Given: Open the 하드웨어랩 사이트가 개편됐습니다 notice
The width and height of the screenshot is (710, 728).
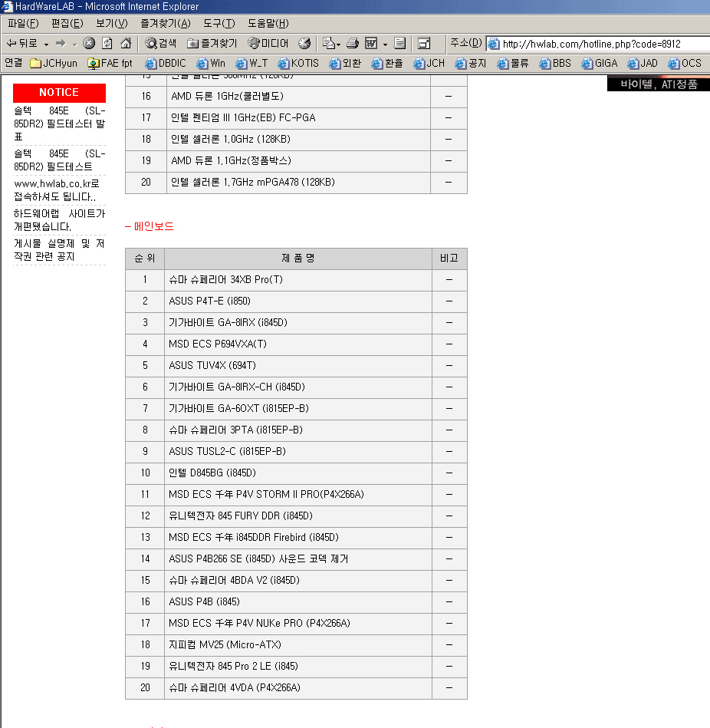Looking at the screenshot, I should coord(59,220).
